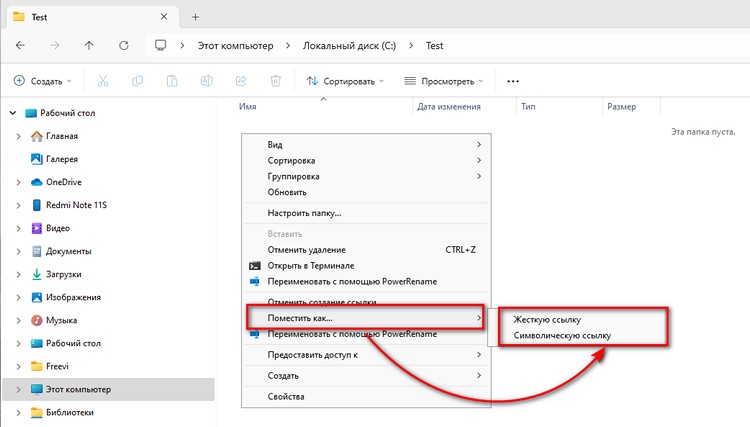Click the Copy icon in toolbar
This screenshot has height=427, width=750.
[x=137, y=81]
